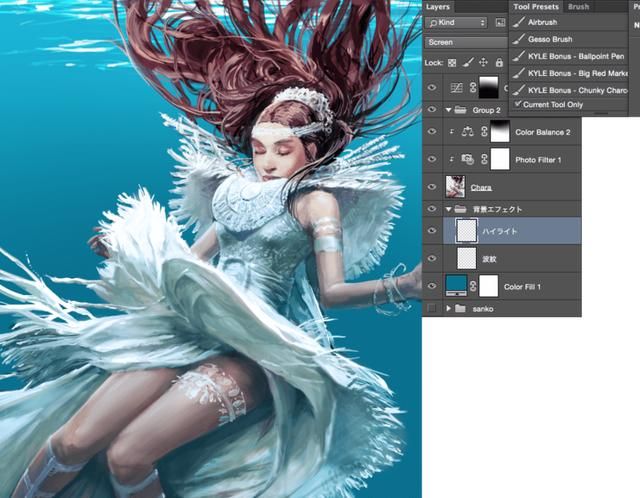Click the Photo Filter 1 white mask thumbnail
The image size is (640, 498).
pyautogui.click(x=500, y=159)
